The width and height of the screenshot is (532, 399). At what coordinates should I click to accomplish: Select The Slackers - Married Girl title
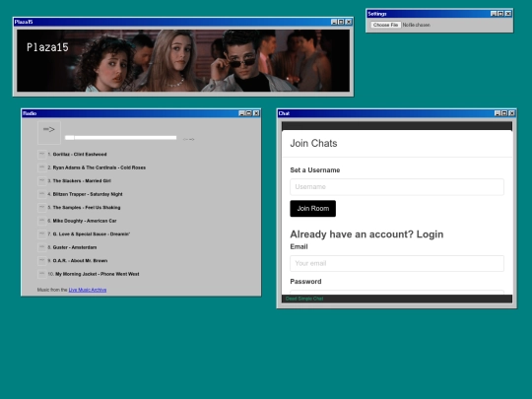tap(82, 181)
